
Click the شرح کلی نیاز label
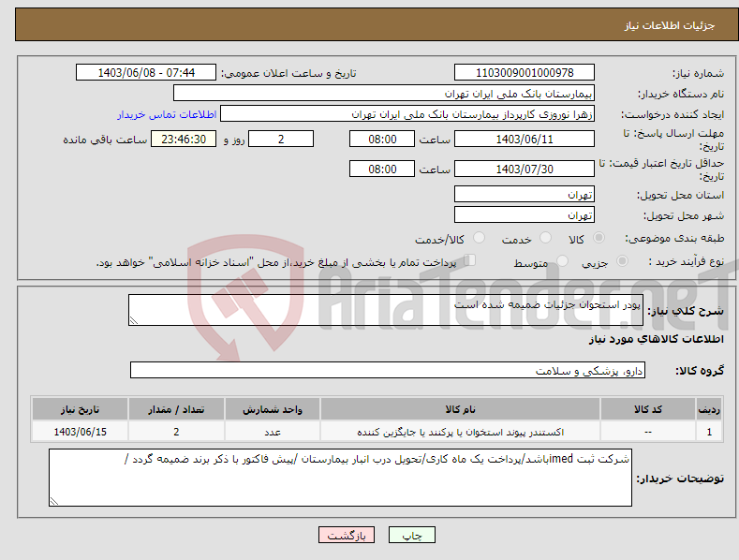(x=686, y=311)
